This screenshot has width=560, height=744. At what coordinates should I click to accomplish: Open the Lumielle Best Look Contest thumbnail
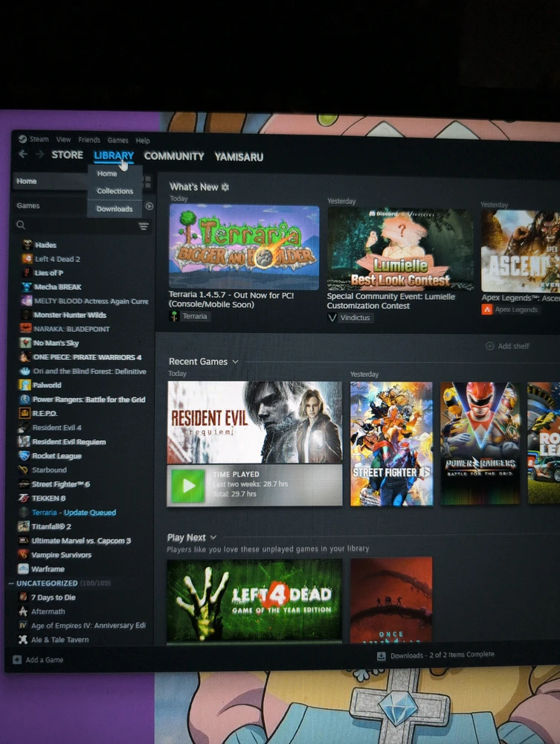pyautogui.click(x=400, y=248)
